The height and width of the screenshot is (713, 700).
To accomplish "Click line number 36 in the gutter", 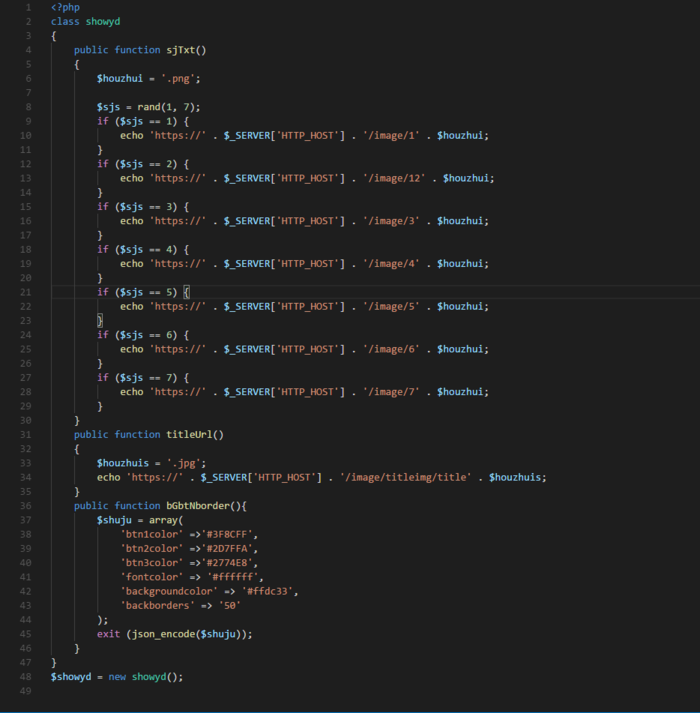I will 25,506.
